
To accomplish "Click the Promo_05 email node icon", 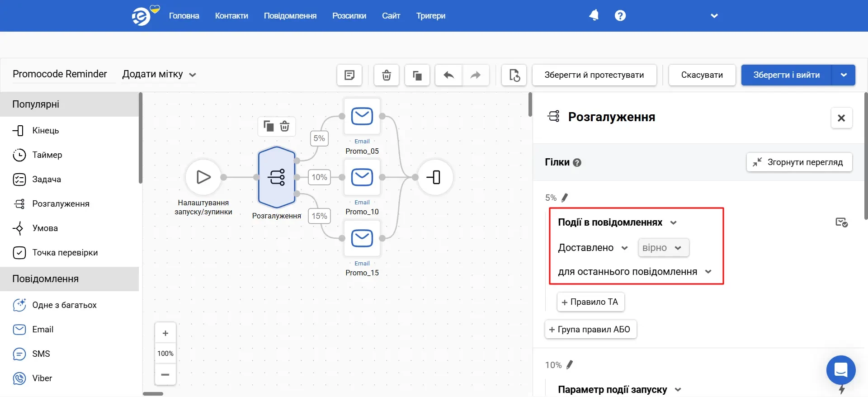I will click(x=362, y=117).
